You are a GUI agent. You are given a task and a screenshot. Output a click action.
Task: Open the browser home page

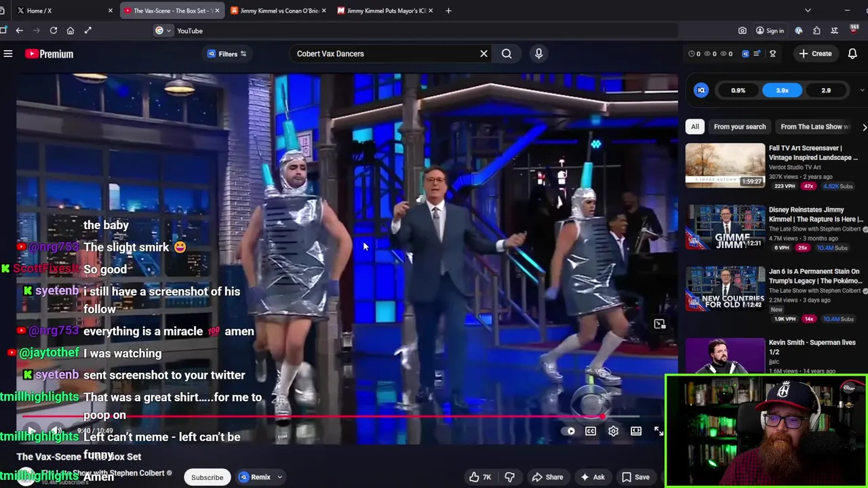[71, 30]
